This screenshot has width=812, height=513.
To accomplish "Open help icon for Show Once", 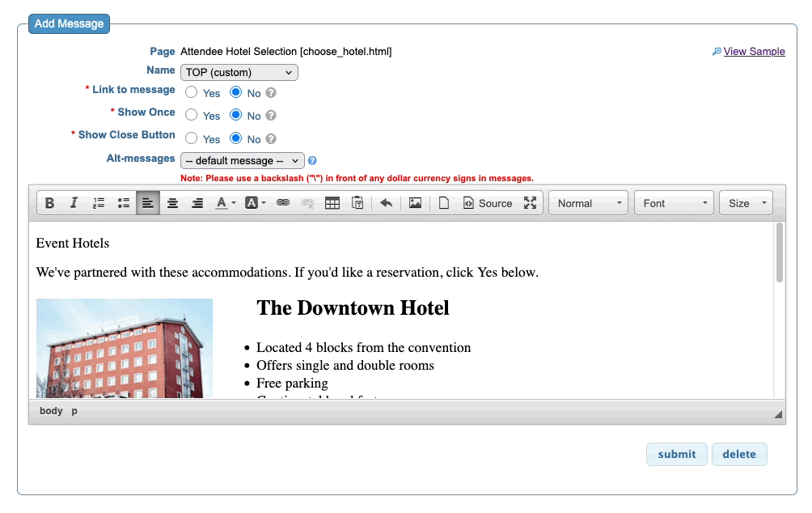I will click(271, 116).
